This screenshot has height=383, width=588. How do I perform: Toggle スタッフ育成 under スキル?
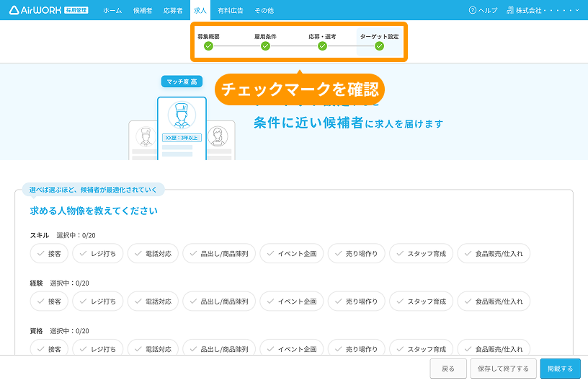(421, 253)
